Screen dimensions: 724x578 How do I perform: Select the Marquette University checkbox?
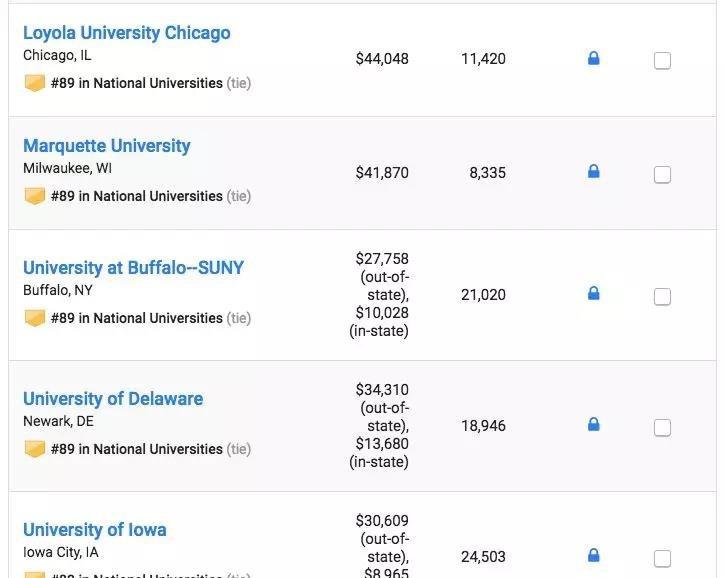662,175
